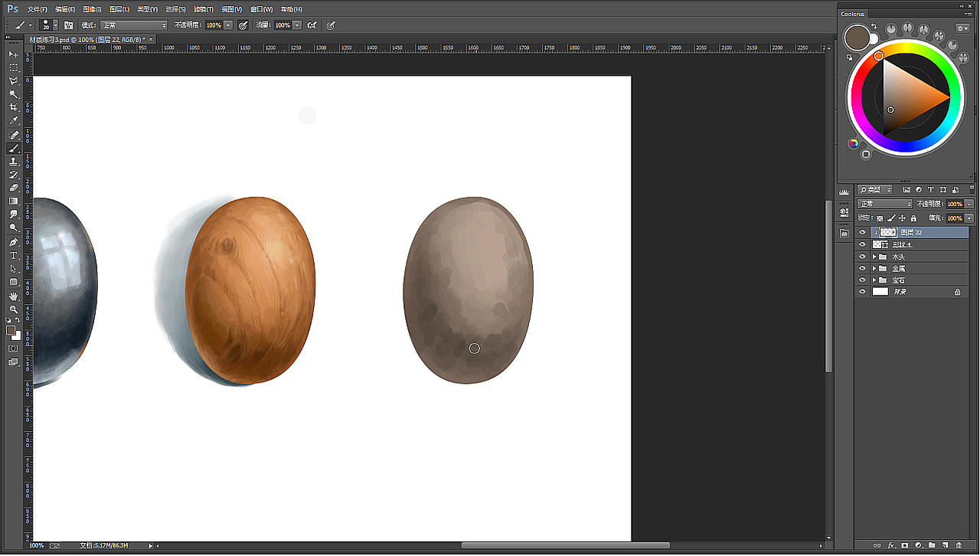Viewport: 980px width, 556px height.
Task: Open the 窗口(W) menu
Action: (x=261, y=9)
